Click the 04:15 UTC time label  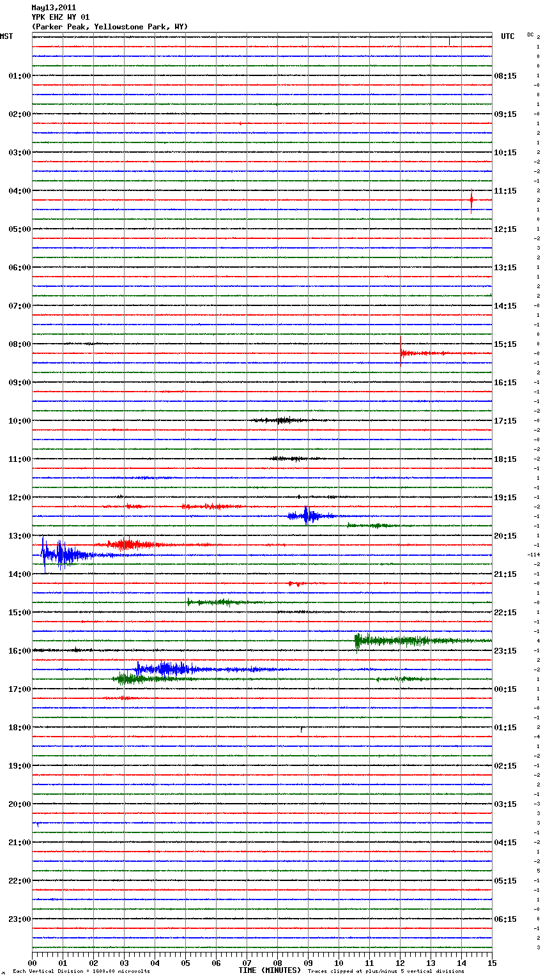(x=505, y=843)
